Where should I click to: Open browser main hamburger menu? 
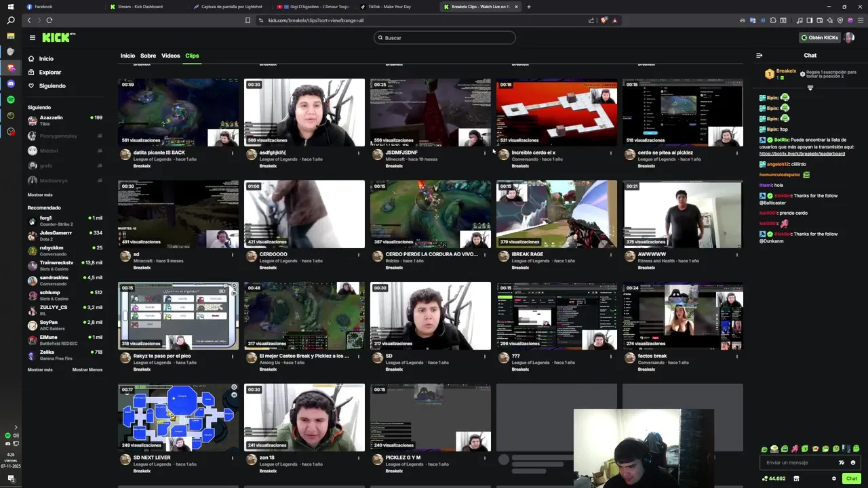[860, 20]
